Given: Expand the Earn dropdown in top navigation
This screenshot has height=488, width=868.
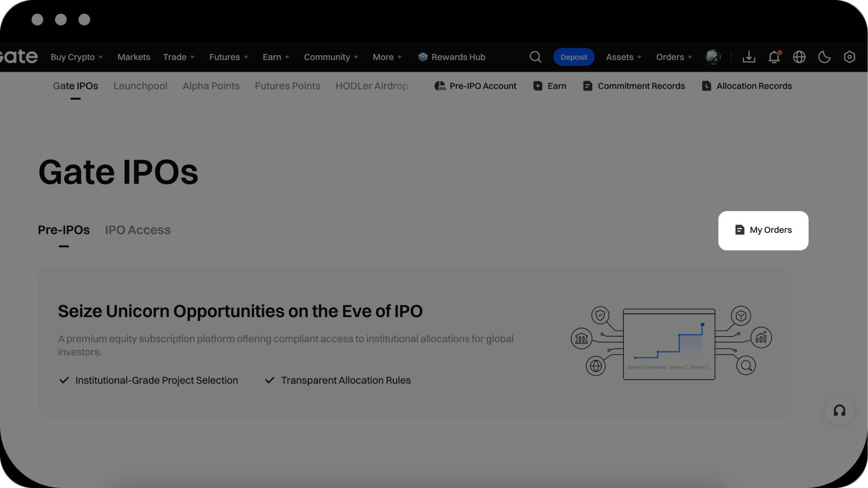Looking at the screenshot, I should point(276,57).
